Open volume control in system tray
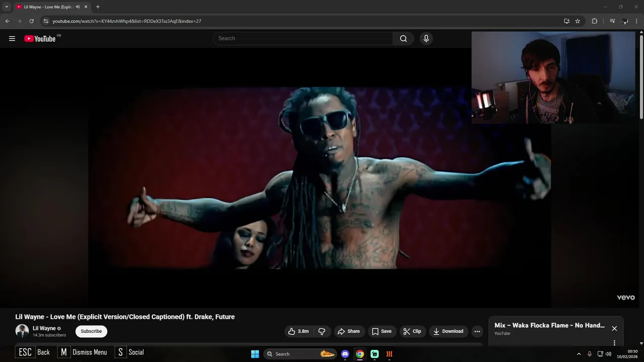The image size is (644, 362). [x=608, y=354]
